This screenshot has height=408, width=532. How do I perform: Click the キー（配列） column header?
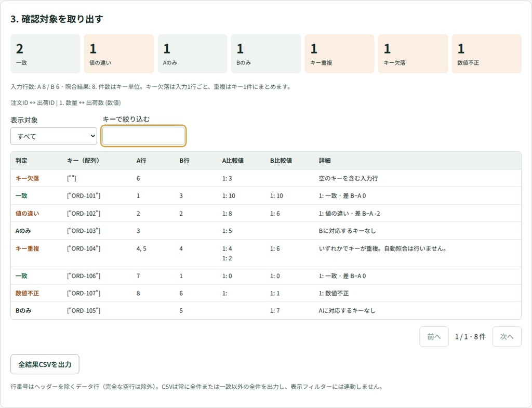point(83,161)
